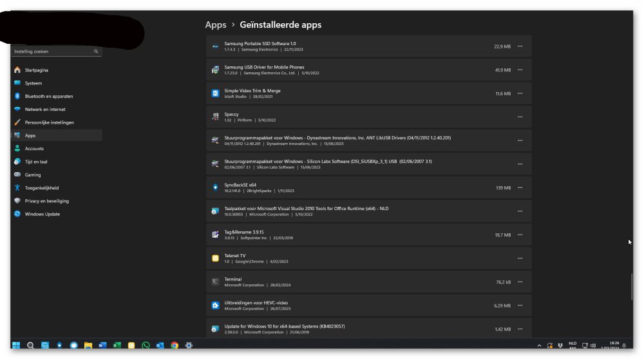Show hidden system tray icons

point(539,345)
